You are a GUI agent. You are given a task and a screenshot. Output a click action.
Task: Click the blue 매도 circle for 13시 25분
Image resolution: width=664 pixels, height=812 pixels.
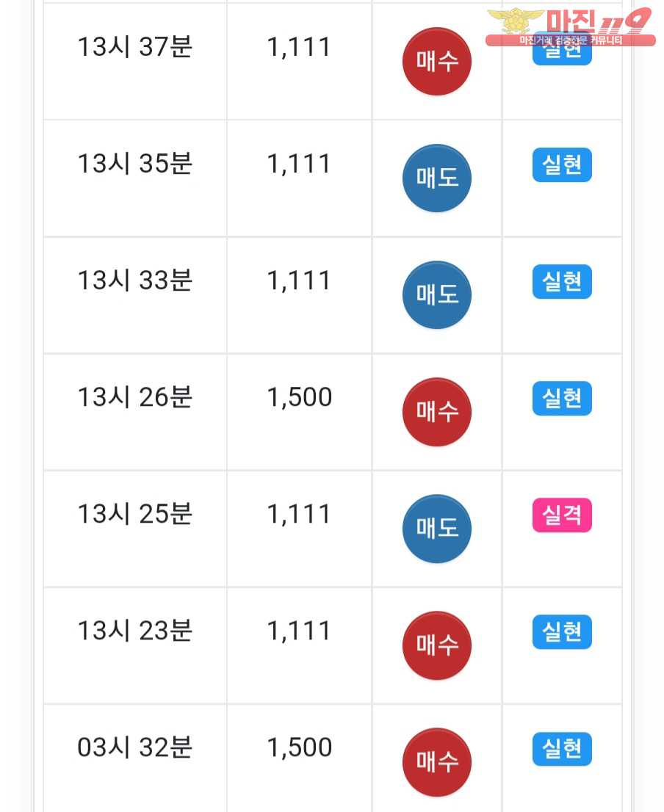click(x=437, y=529)
